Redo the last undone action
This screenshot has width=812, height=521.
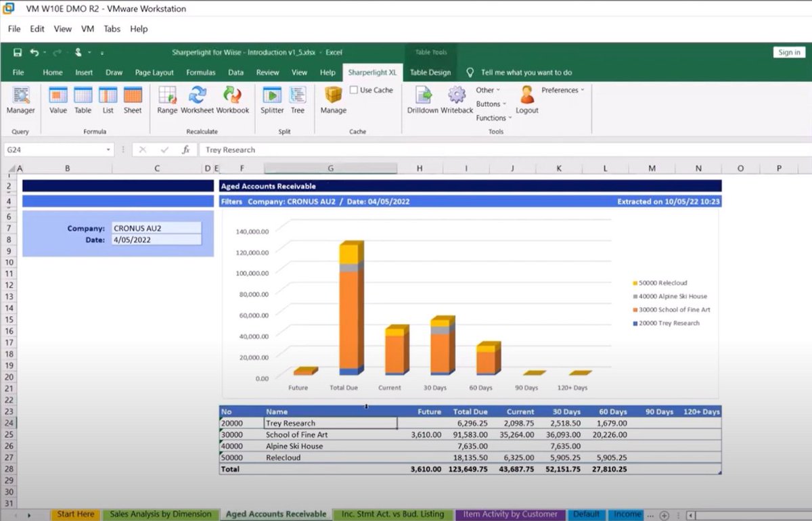[57, 52]
